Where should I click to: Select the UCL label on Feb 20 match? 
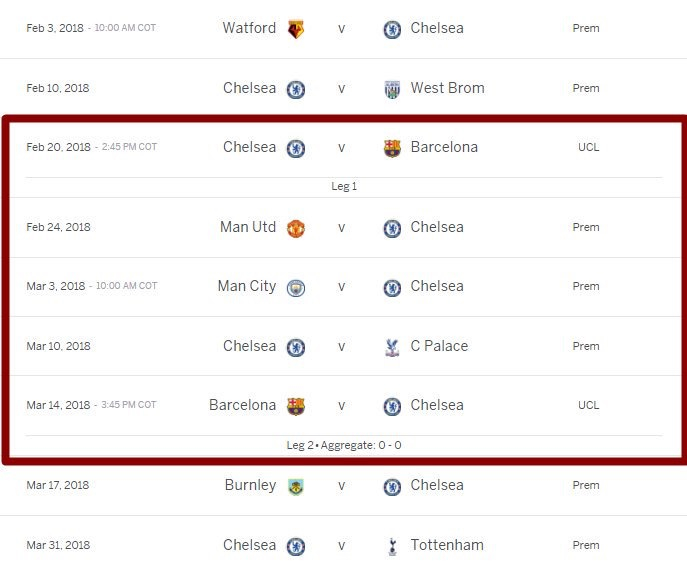(588, 147)
